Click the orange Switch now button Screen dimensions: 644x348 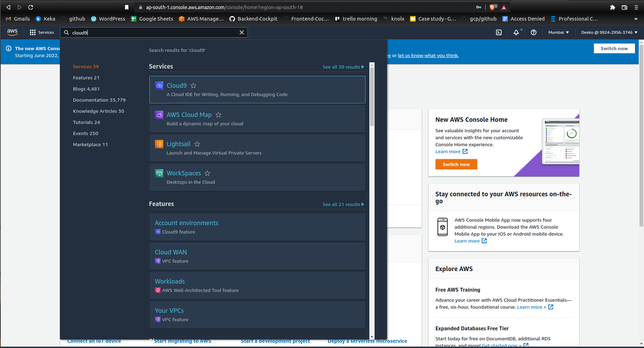tap(456, 164)
